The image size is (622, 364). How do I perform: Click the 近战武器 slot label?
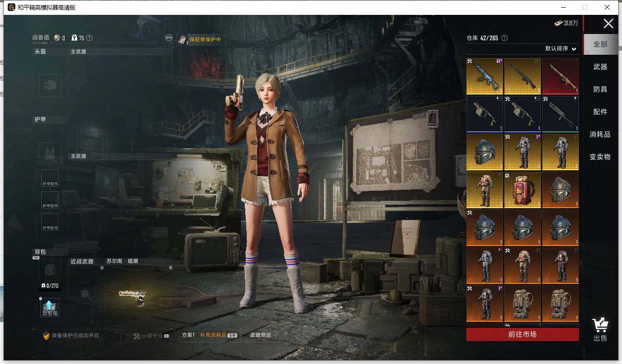[82, 261]
